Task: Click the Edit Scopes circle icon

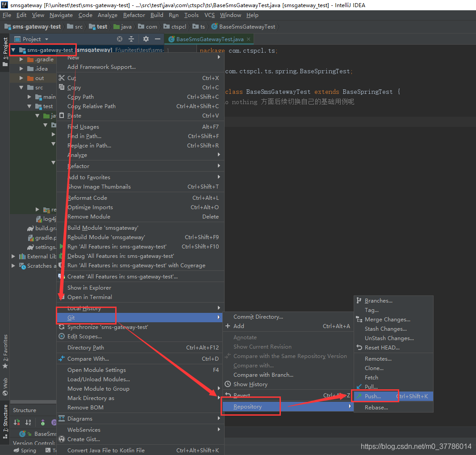Action: pyautogui.click(x=62, y=336)
